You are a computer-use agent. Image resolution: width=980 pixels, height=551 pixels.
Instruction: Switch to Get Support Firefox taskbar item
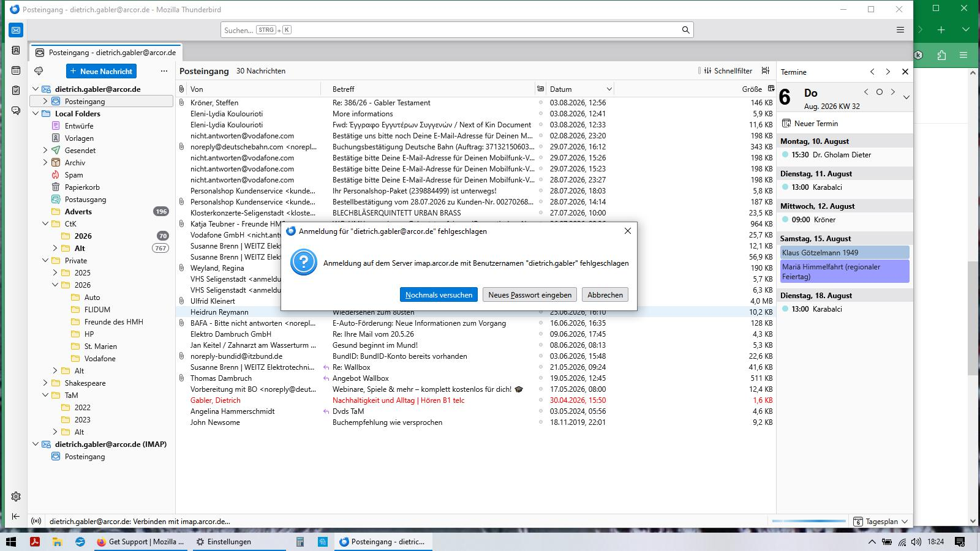[x=140, y=542]
